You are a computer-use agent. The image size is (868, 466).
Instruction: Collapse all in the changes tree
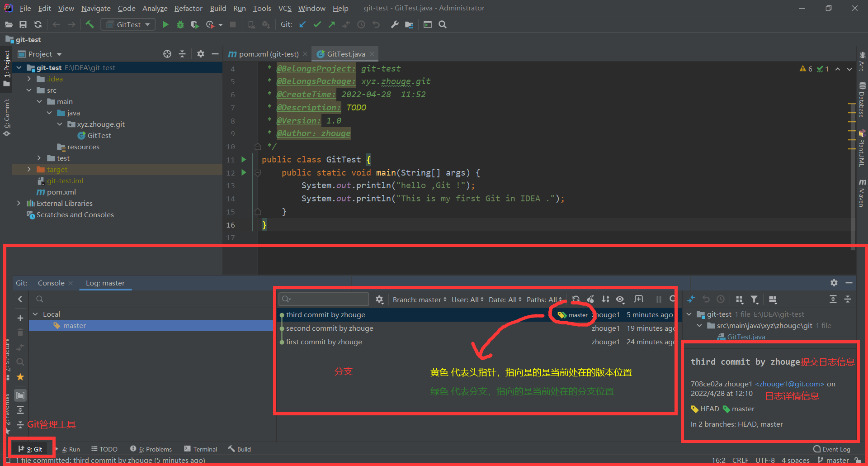848,299
